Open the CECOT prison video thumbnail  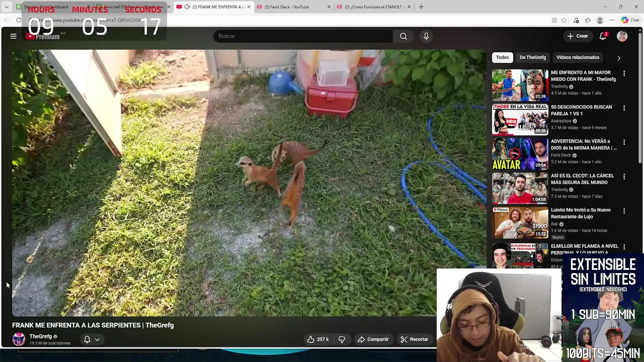(520, 188)
